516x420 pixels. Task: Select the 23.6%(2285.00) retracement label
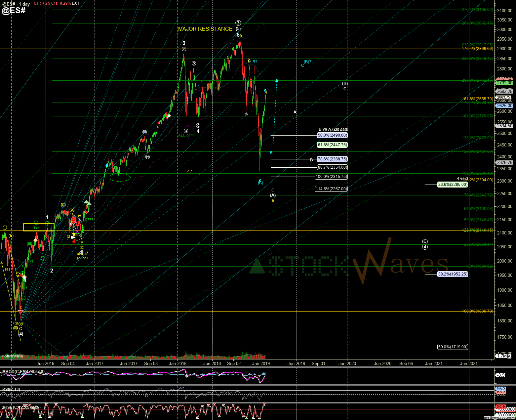tap(453, 185)
